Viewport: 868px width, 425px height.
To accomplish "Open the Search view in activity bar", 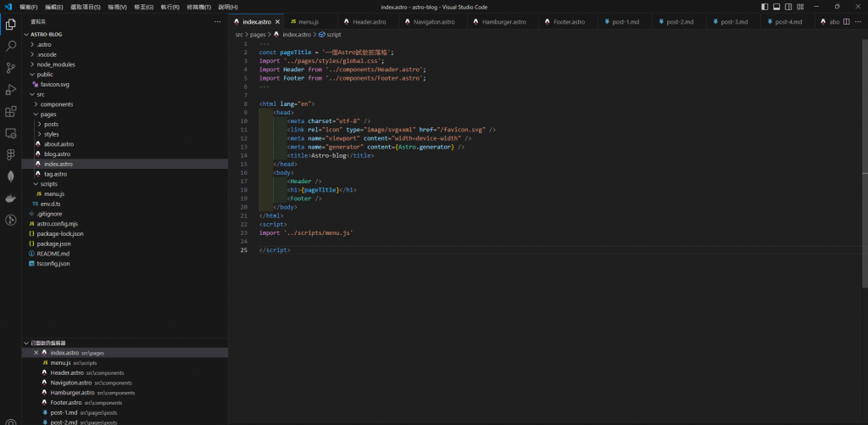I will coord(11,46).
